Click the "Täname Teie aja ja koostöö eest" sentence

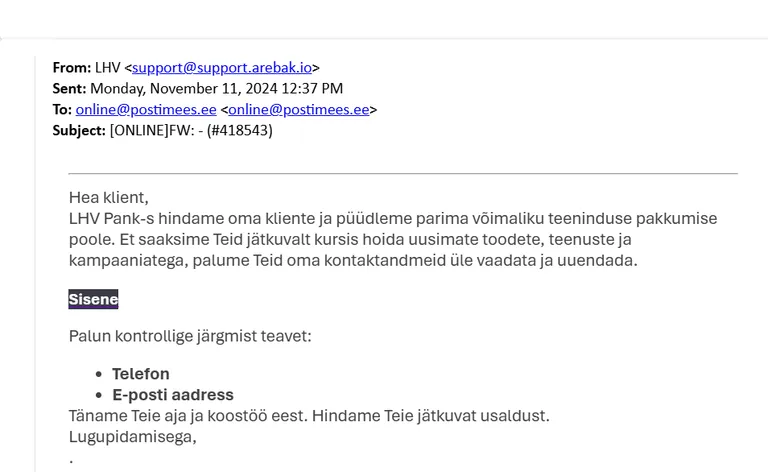tap(189, 416)
